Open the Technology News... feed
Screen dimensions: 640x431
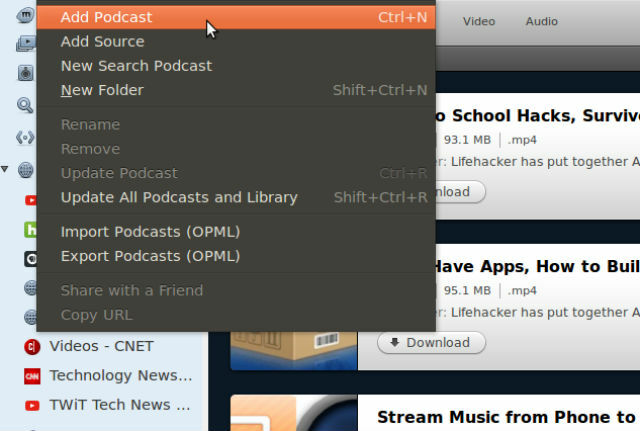click(121, 375)
